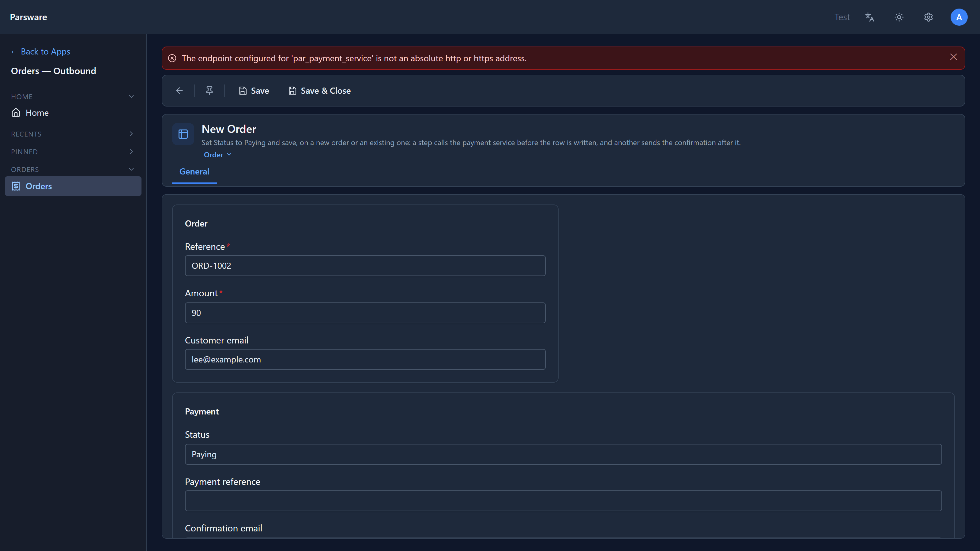Click the Save button
This screenshot has height=551, width=980.
(x=254, y=91)
